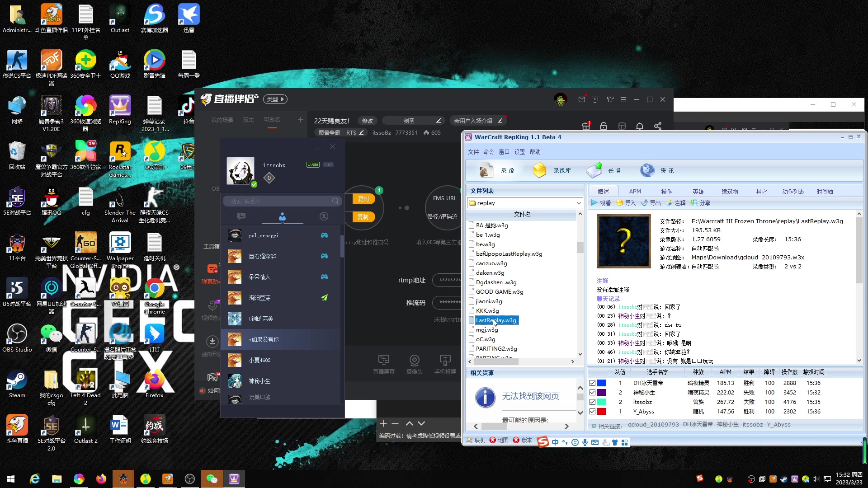
Task: Click the 文件名 column header
Action: coord(522,214)
